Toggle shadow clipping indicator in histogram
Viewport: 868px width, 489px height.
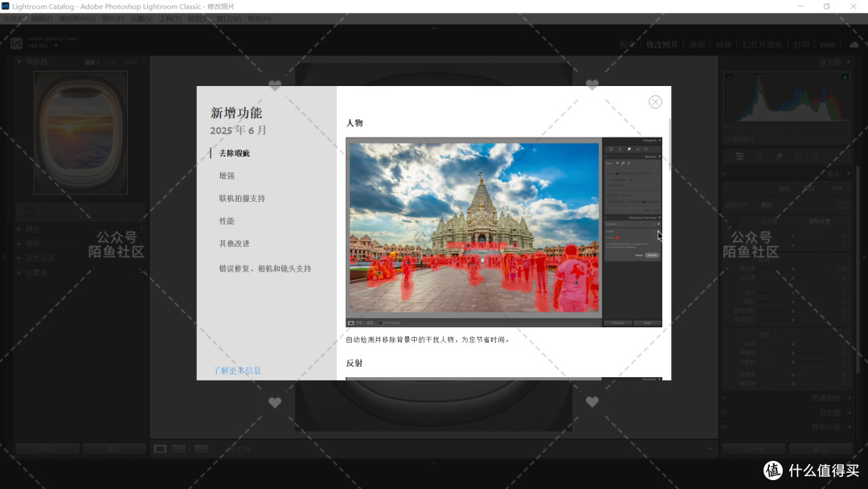click(x=729, y=77)
